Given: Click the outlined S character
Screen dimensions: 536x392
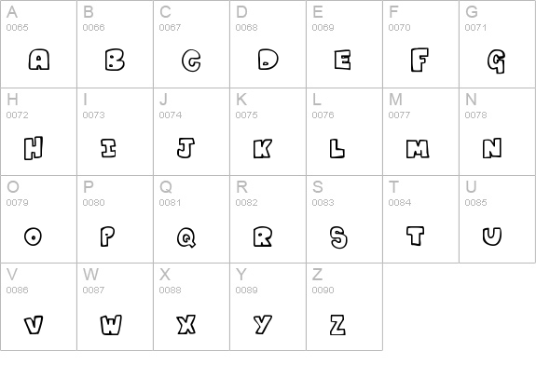Looking at the screenshot, I should coord(338,237).
